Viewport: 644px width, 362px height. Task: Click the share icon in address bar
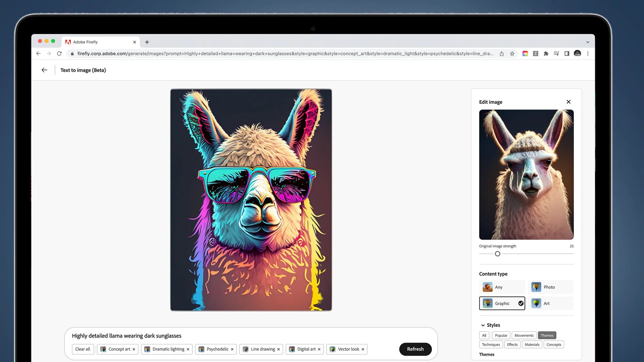[502, 54]
